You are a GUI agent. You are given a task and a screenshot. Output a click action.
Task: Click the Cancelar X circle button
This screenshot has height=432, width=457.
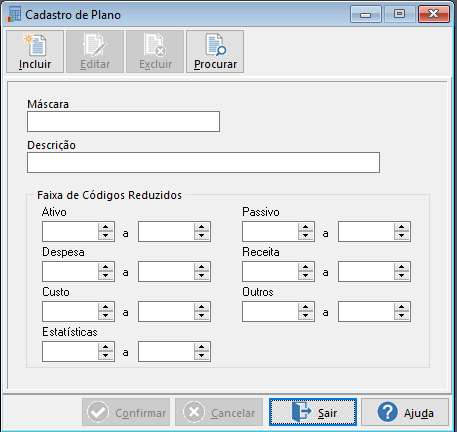(219, 412)
